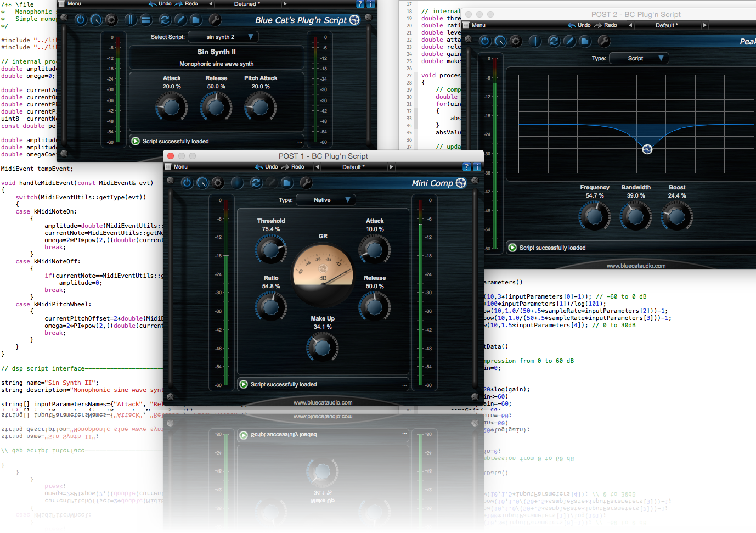
Task: Toggle power/bypass in POST 2 window
Action: (485, 41)
